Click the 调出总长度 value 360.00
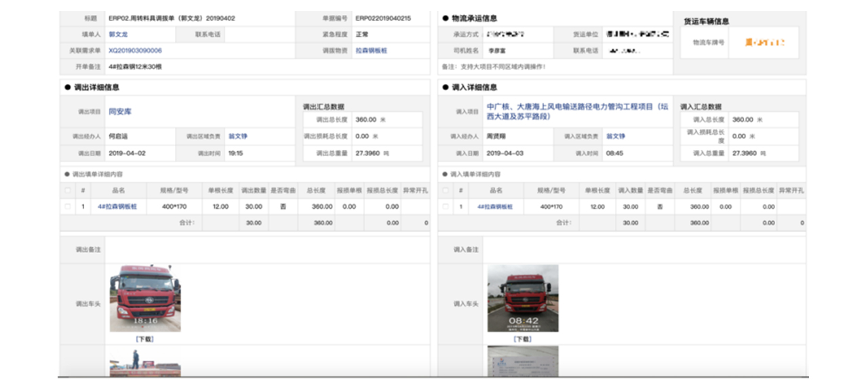Viewport: 868px width, 392px height. coord(366,119)
